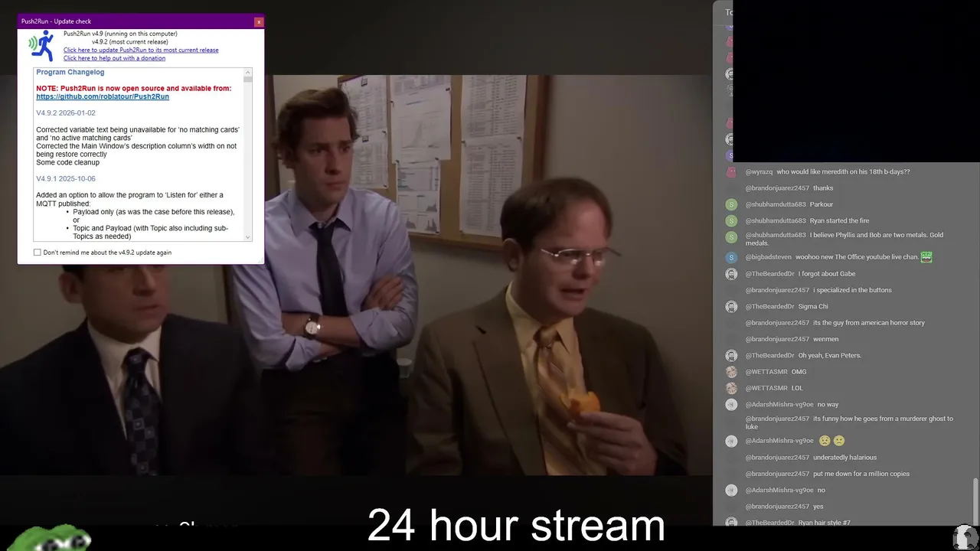This screenshot has height=551, width=980.
Task: Click the 'Some code cleanup' changelog line
Action: pyautogui.click(x=67, y=162)
